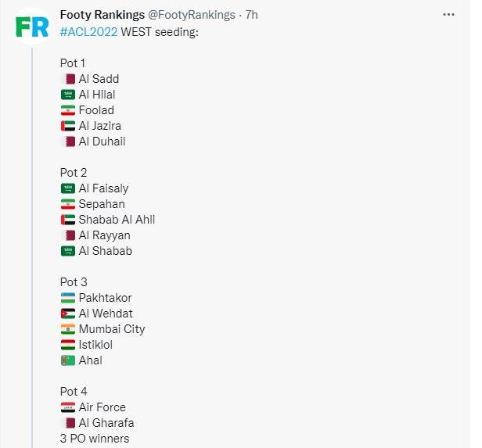Open the Footy Rankings profile avatar

tap(32, 27)
